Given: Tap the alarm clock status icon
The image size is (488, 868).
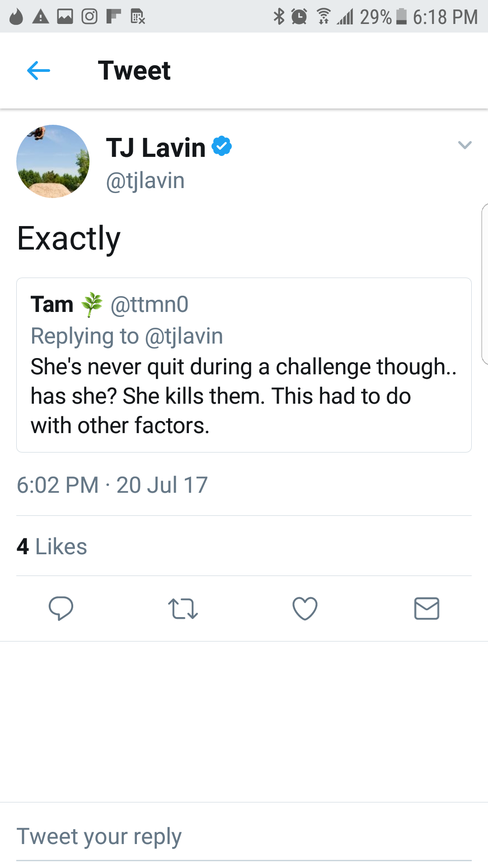Looking at the screenshot, I should (x=299, y=17).
